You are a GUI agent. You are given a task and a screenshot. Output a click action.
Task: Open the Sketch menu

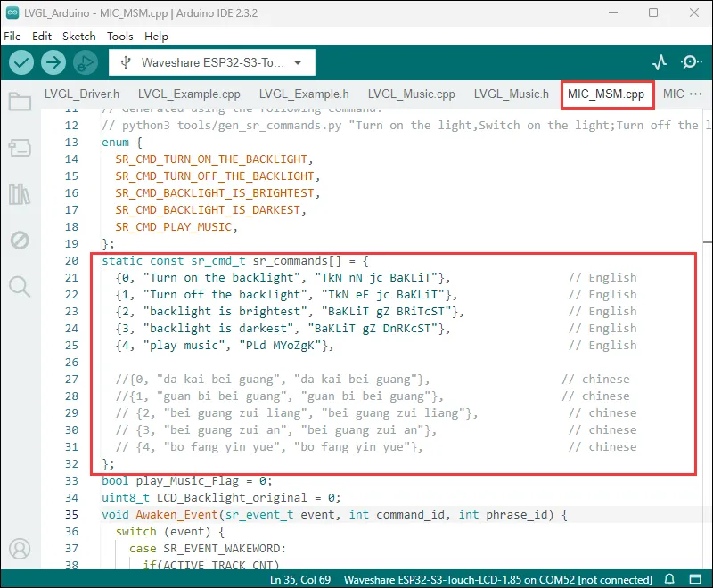coord(78,37)
